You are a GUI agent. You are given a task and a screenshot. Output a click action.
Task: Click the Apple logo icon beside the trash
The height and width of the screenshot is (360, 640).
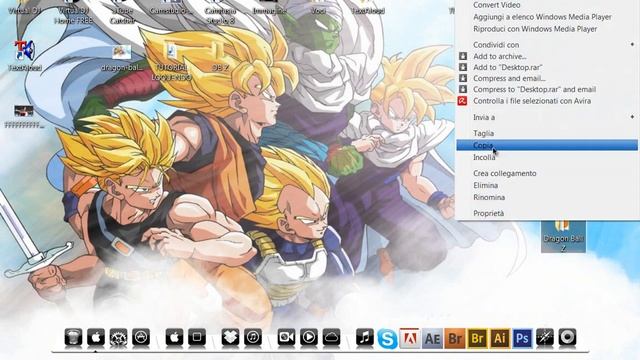96,338
